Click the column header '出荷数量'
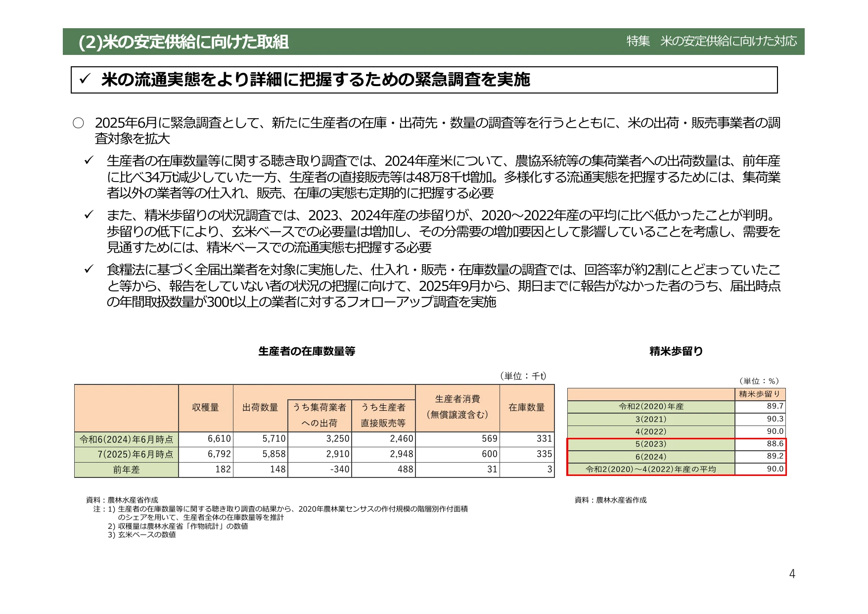The image size is (868, 614). coord(260,408)
